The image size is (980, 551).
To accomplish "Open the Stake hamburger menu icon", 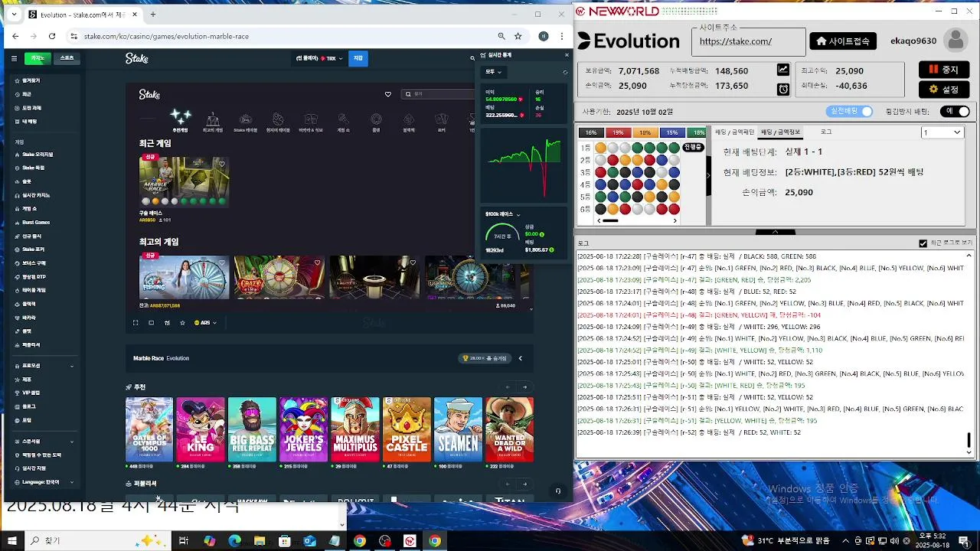I will click(14, 58).
